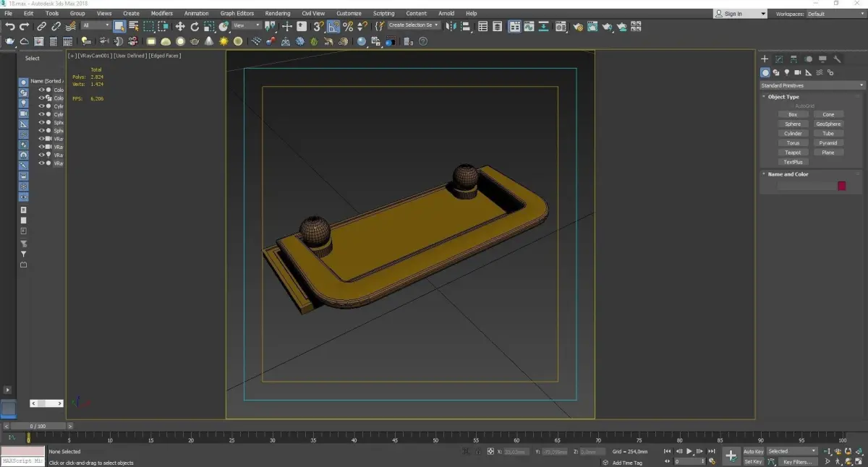Click the Key Filters button
This screenshot has width=868, height=467.
[x=797, y=461]
